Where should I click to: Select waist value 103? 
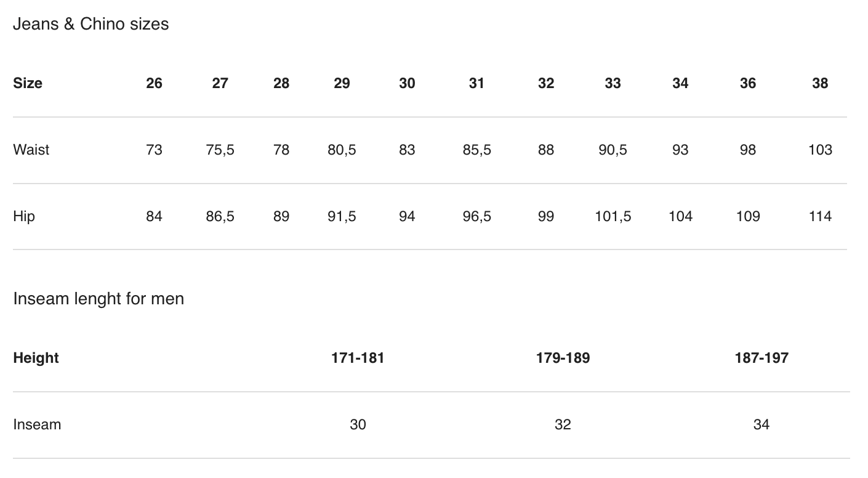820,150
